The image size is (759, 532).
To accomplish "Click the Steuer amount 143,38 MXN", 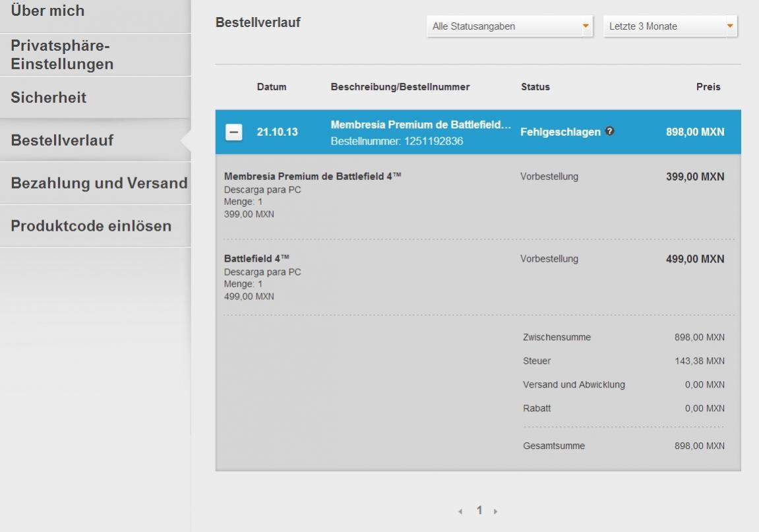I will (x=700, y=361).
